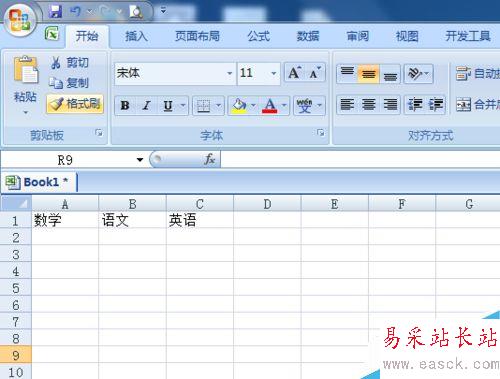
Task: Save the workbook from quick access toolbar
Action: pos(55,12)
